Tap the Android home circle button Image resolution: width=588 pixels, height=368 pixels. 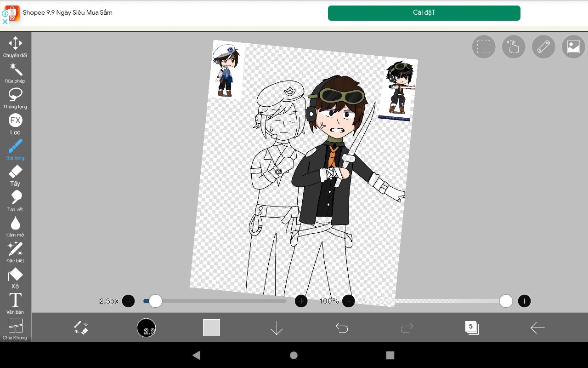tap(294, 355)
